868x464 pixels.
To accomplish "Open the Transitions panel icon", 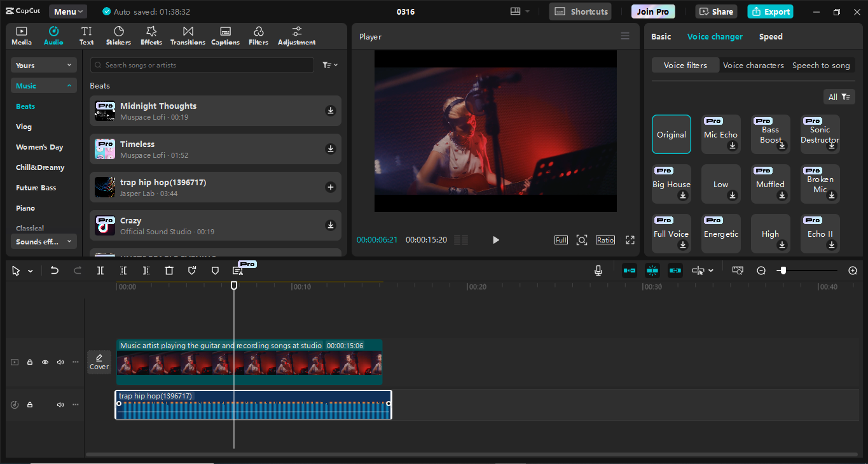I will pyautogui.click(x=187, y=35).
